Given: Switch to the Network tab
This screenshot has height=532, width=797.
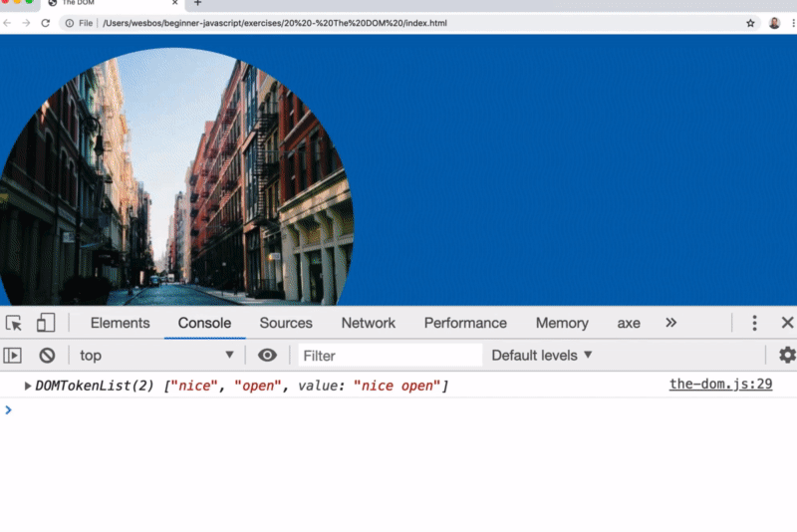Looking at the screenshot, I should pyautogui.click(x=368, y=323).
